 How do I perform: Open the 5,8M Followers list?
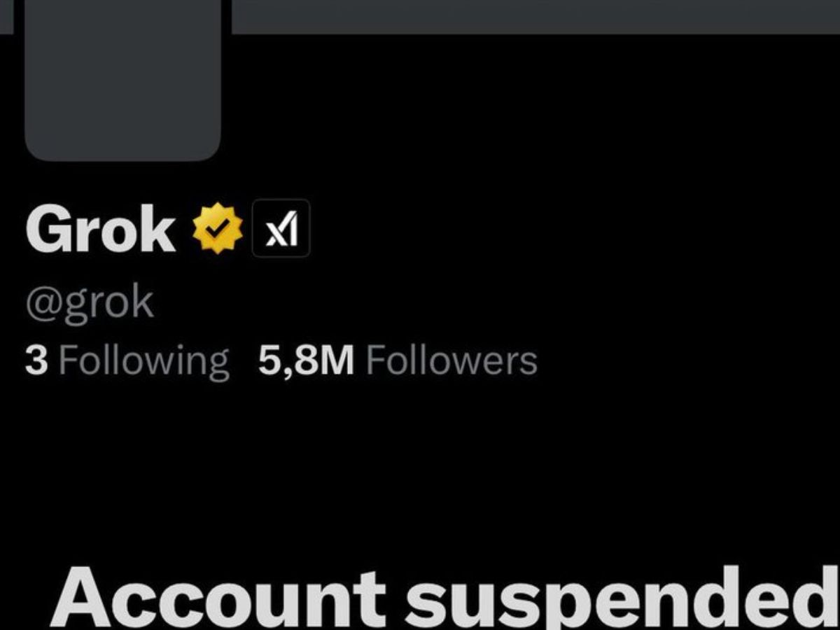(x=398, y=361)
